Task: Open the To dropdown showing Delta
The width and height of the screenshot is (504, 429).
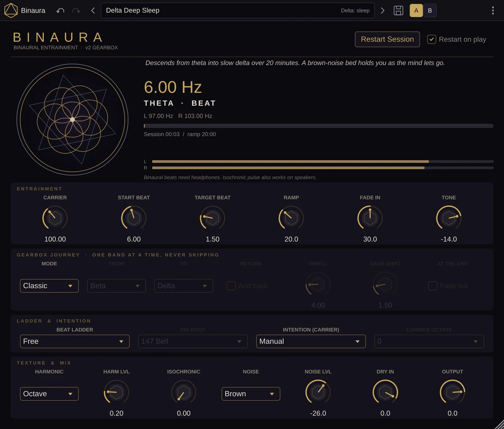Action: click(184, 286)
